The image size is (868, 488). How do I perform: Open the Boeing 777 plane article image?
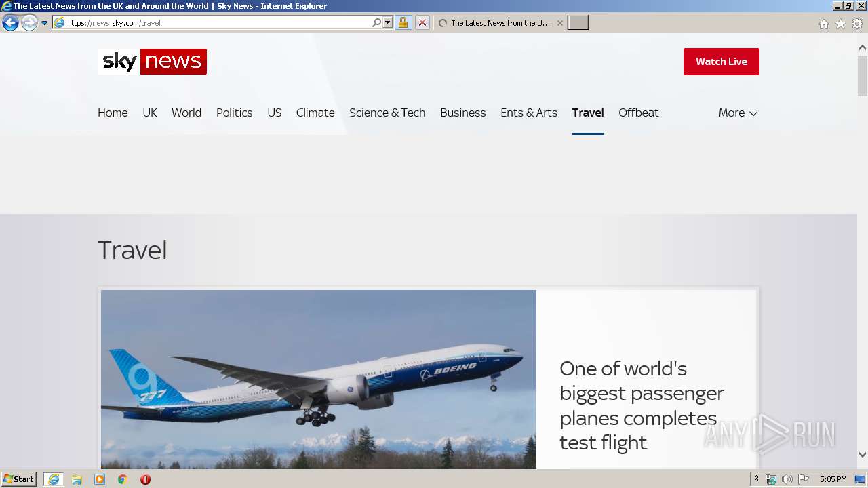point(319,380)
